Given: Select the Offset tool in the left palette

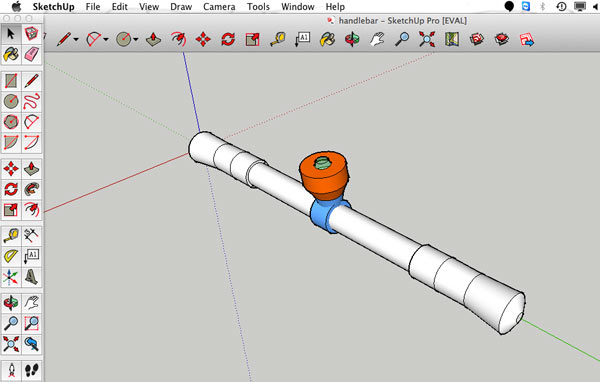Looking at the screenshot, I should click(x=31, y=209).
